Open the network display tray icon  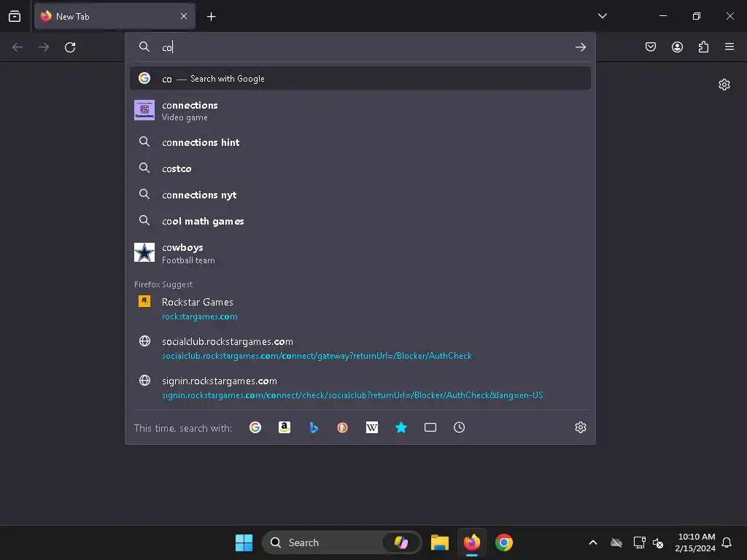639,542
